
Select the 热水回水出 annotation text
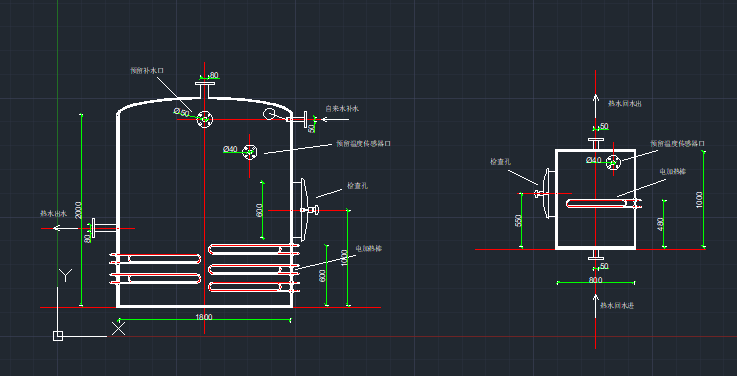[x=625, y=103]
